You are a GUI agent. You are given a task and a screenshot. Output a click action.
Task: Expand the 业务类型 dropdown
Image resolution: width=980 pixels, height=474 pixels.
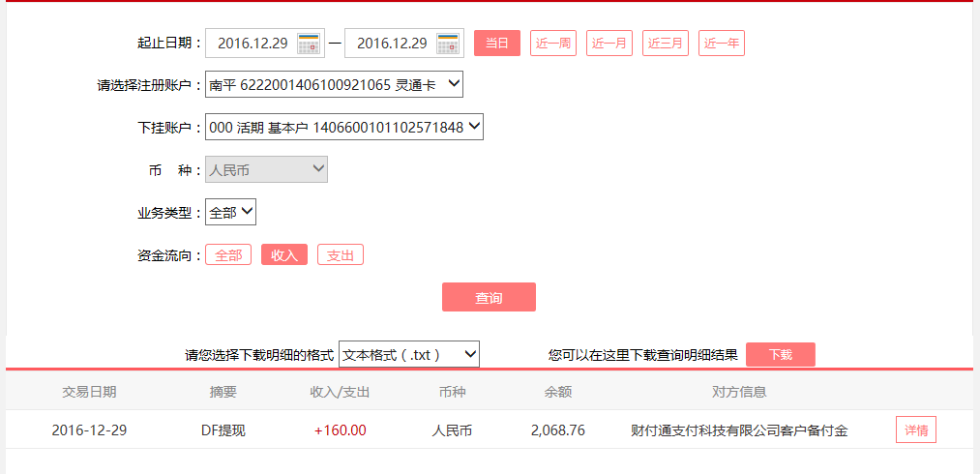click(x=230, y=213)
